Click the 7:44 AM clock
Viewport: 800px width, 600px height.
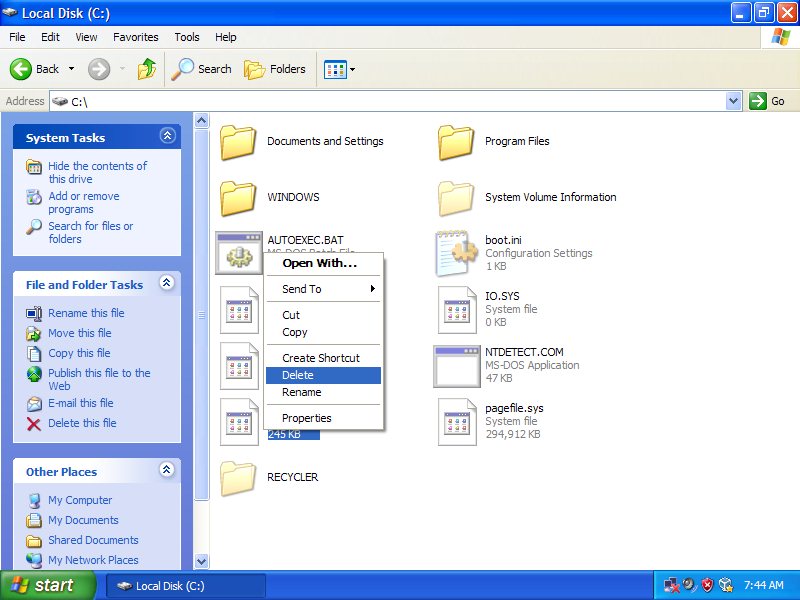pos(763,585)
